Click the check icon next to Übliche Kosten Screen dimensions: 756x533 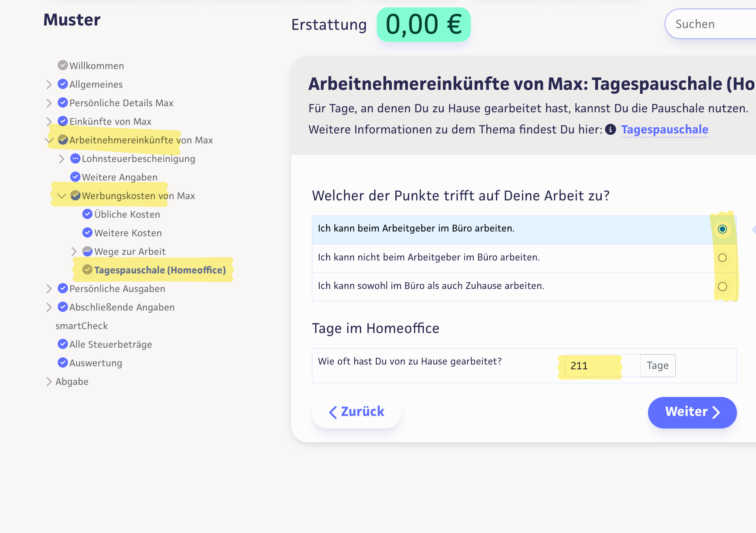click(87, 214)
